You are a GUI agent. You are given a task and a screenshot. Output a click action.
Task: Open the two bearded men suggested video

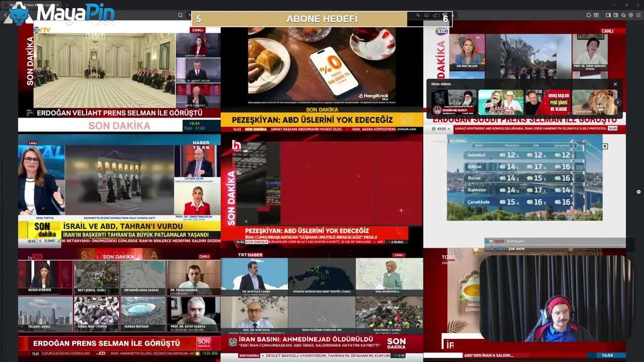(x=501, y=102)
